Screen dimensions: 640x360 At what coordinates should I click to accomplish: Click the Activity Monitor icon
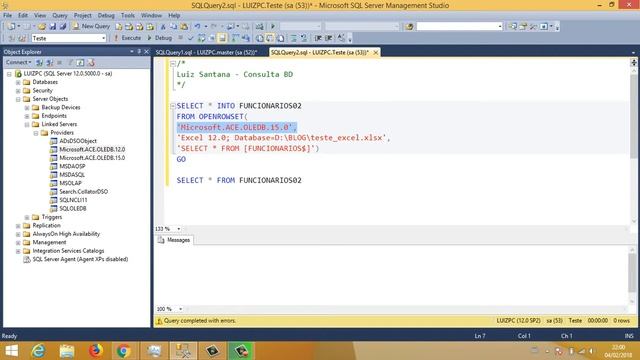pos(260,27)
